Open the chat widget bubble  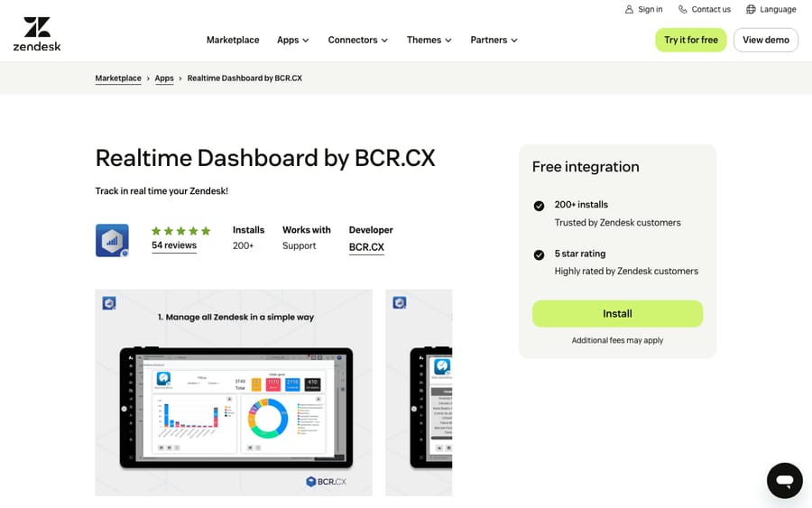coord(785,481)
